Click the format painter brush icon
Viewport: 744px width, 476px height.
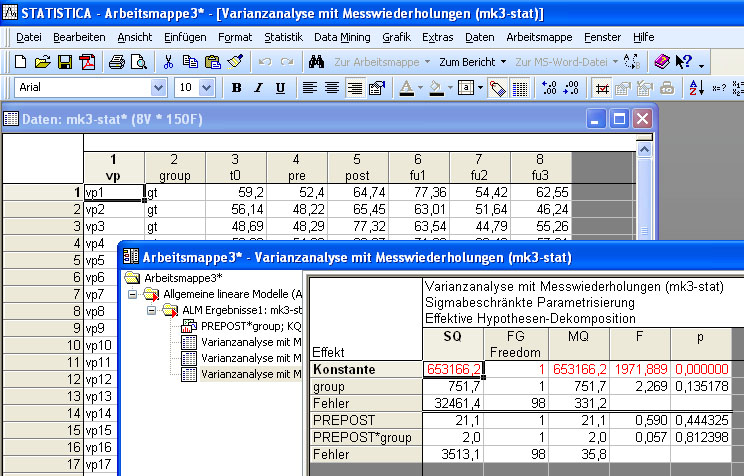tap(234, 62)
